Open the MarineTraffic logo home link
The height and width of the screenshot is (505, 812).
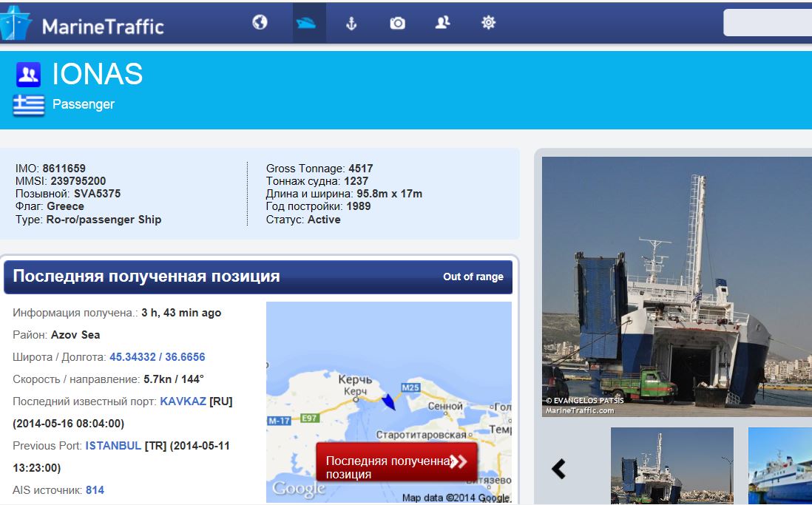pyautogui.click(x=83, y=24)
